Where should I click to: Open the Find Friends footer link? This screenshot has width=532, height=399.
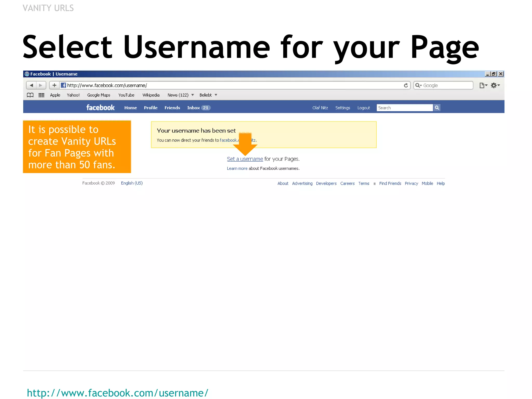390,183
